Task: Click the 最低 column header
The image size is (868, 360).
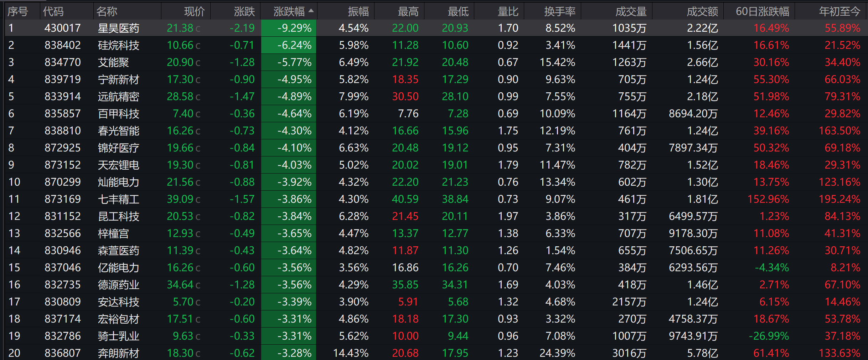Action: coord(458,11)
